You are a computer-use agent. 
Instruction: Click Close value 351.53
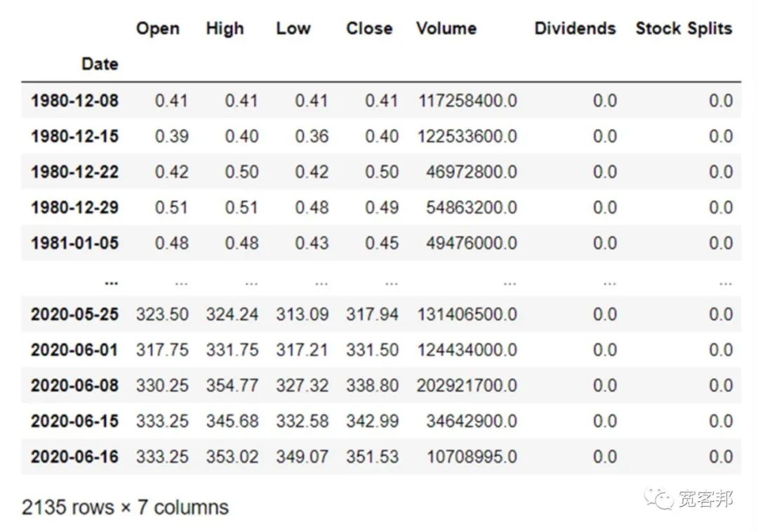point(372,457)
